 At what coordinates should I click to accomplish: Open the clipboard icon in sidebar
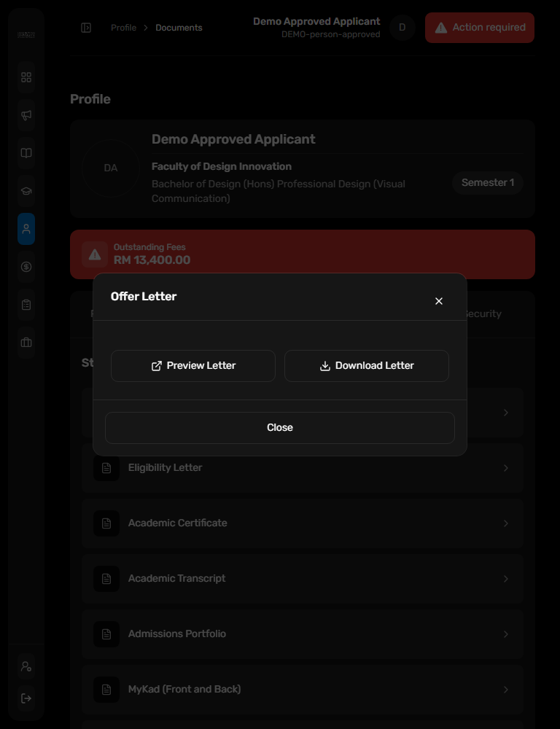(26, 305)
